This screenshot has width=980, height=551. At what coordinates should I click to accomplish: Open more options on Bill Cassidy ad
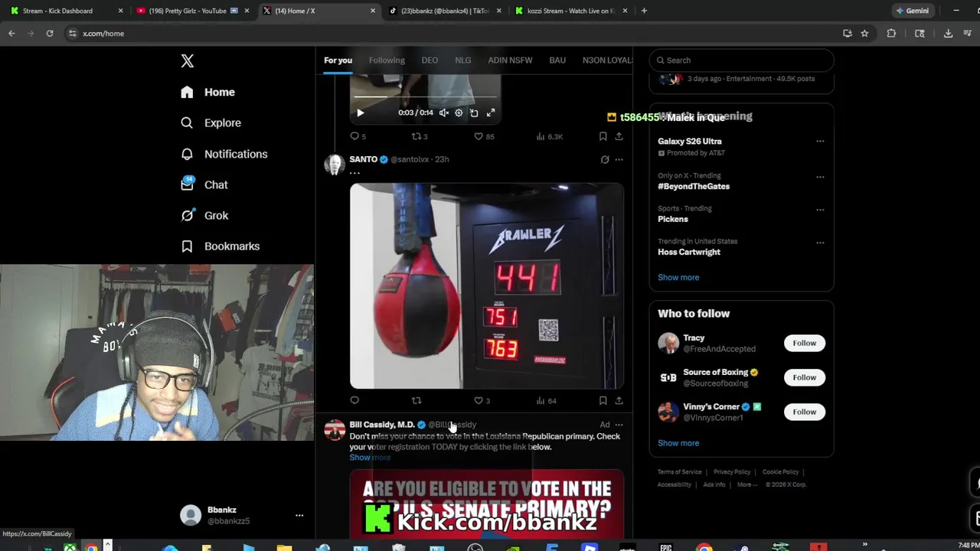point(619,425)
